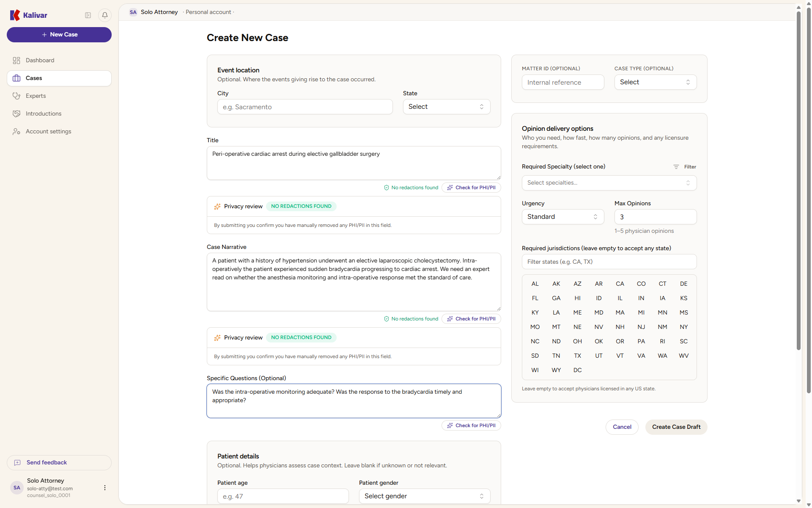Check Case Narrative for PHI/PII

tap(471, 319)
